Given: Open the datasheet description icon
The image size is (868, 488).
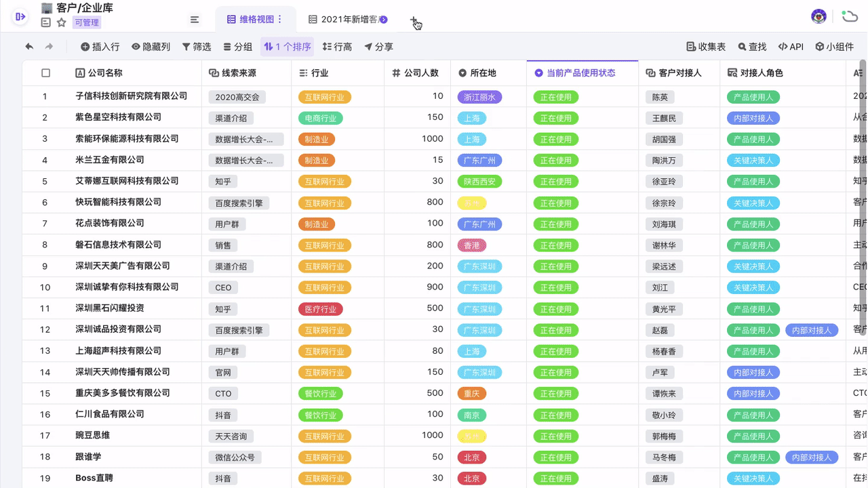Looking at the screenshot, I should coord(46,22).
